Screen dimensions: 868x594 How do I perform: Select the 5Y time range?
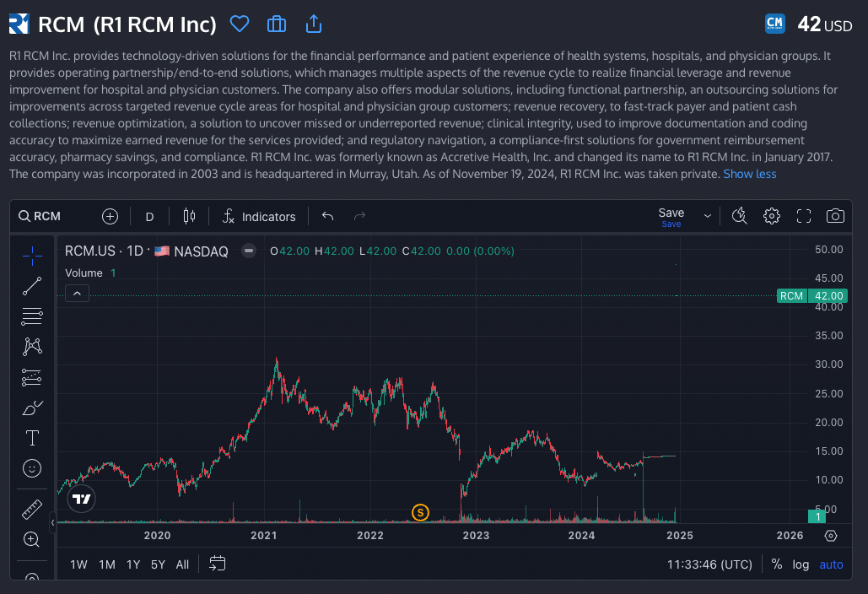(159, 564)
